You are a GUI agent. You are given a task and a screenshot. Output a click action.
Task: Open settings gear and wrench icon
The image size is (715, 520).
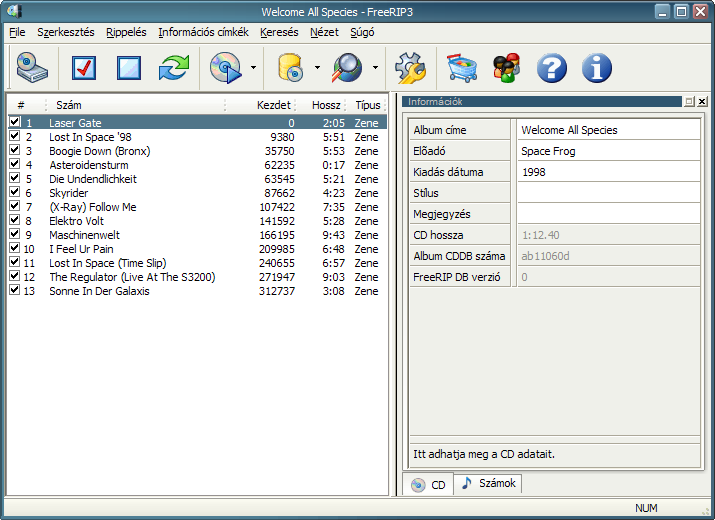tap(410, 68)
